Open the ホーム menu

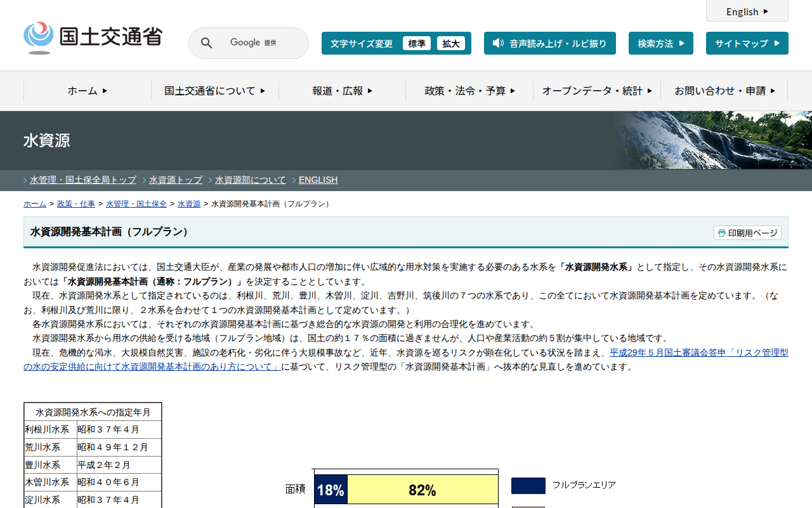[x=88, y=91]
